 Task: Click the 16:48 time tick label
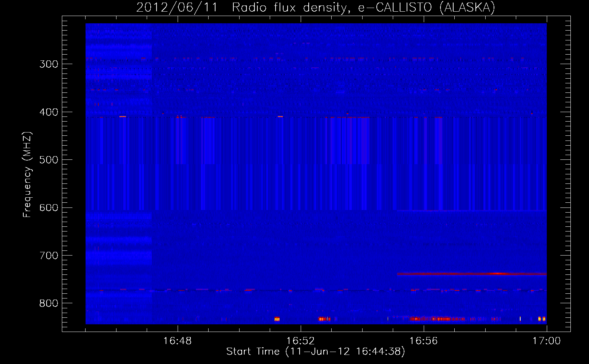(178, 341)
